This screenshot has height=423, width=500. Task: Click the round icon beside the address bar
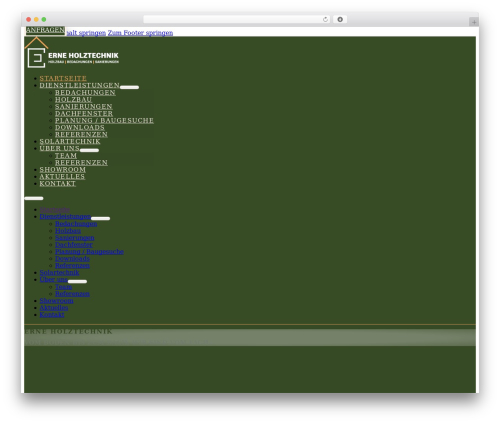[x=340, y=19]
